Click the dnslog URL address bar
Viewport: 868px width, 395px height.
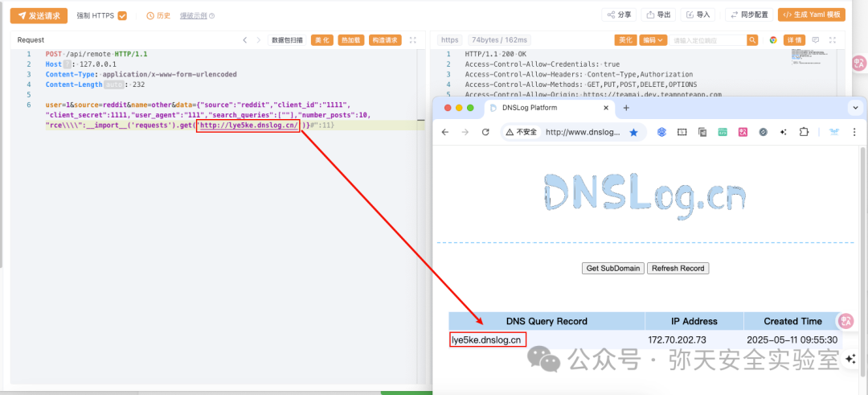coord(582,132)
